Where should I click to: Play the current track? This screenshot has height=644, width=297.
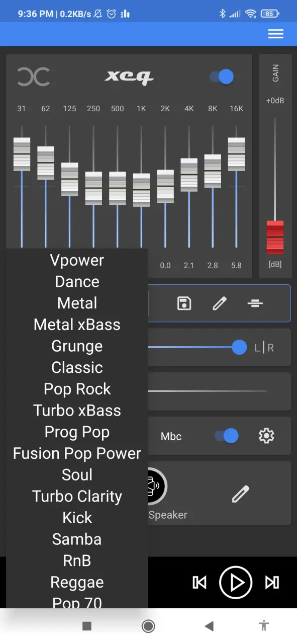[236, 583]
